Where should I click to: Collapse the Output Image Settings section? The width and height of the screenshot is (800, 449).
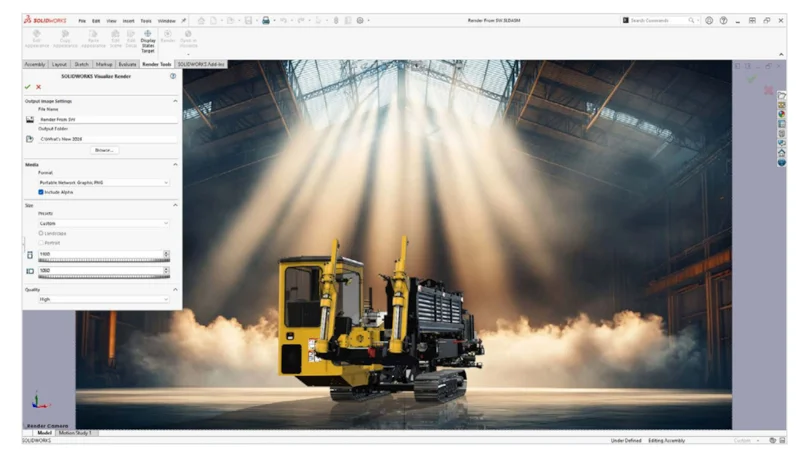click(176, 101)
